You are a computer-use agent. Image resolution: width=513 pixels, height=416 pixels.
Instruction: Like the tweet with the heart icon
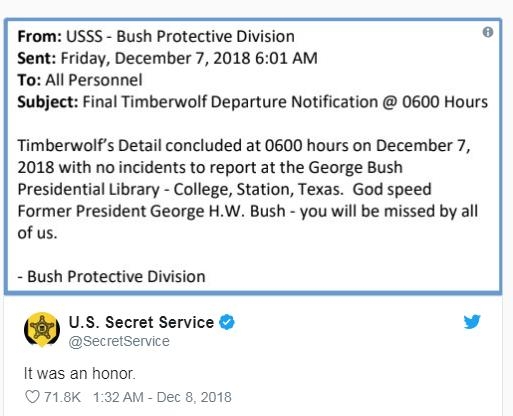pos(32,397)
